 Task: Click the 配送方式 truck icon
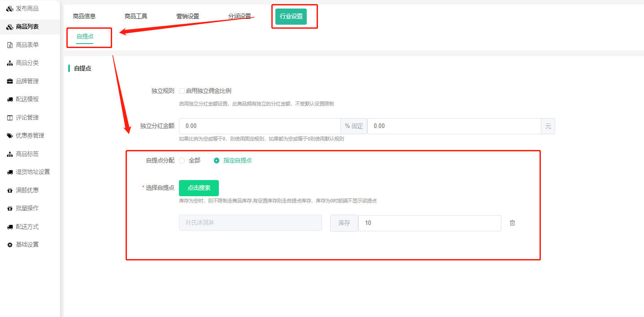click(x=9, y=227)
